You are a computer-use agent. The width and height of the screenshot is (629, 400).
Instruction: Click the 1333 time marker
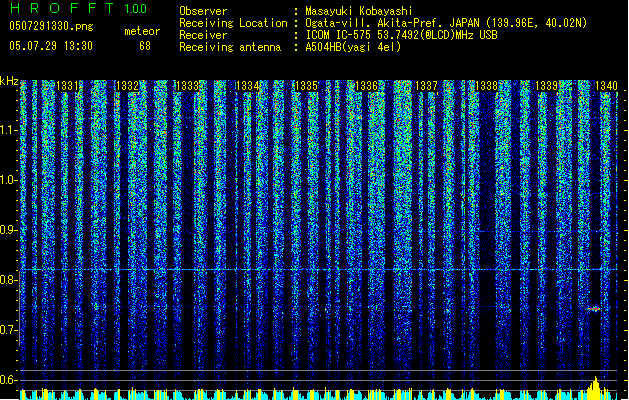(187, 85)
